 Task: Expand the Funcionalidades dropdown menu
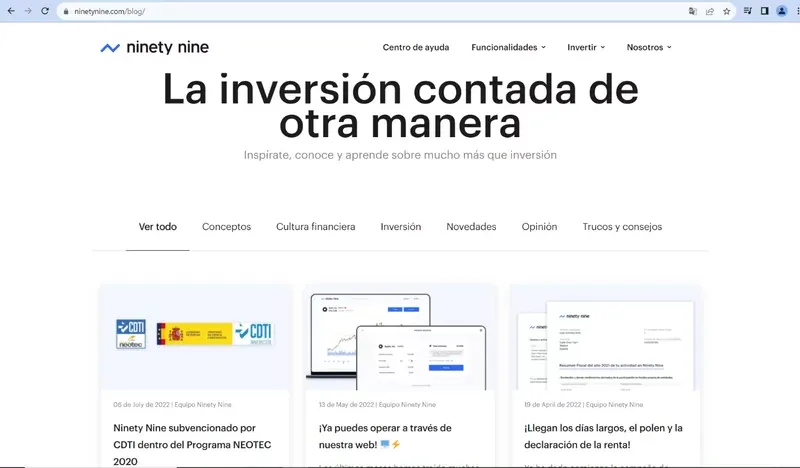(x=509, y=47)
